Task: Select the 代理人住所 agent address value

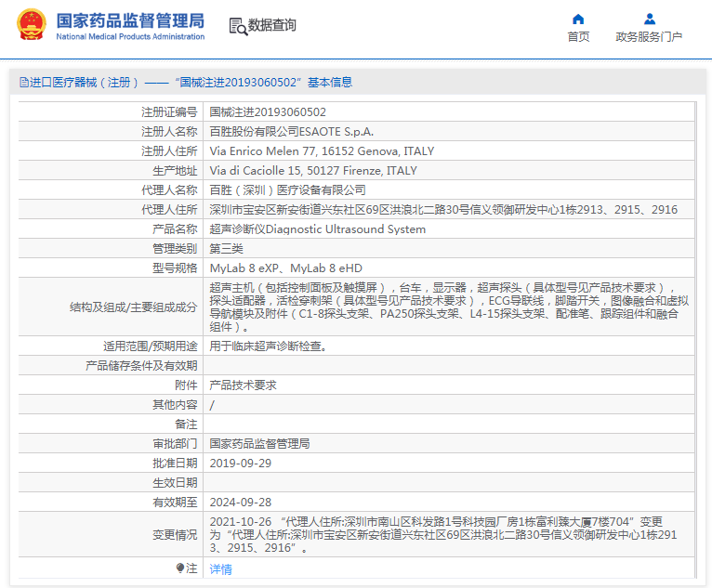Action: tap(443, 210)
